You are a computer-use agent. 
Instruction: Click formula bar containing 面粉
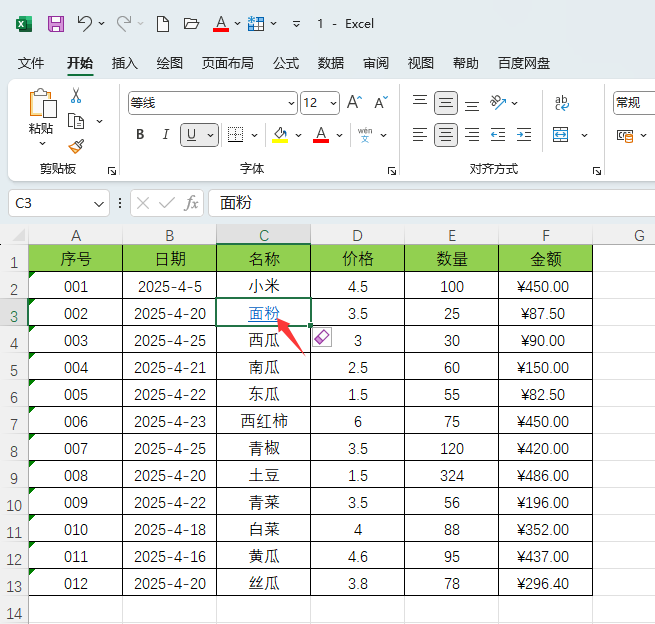click(x=431, y=203)
